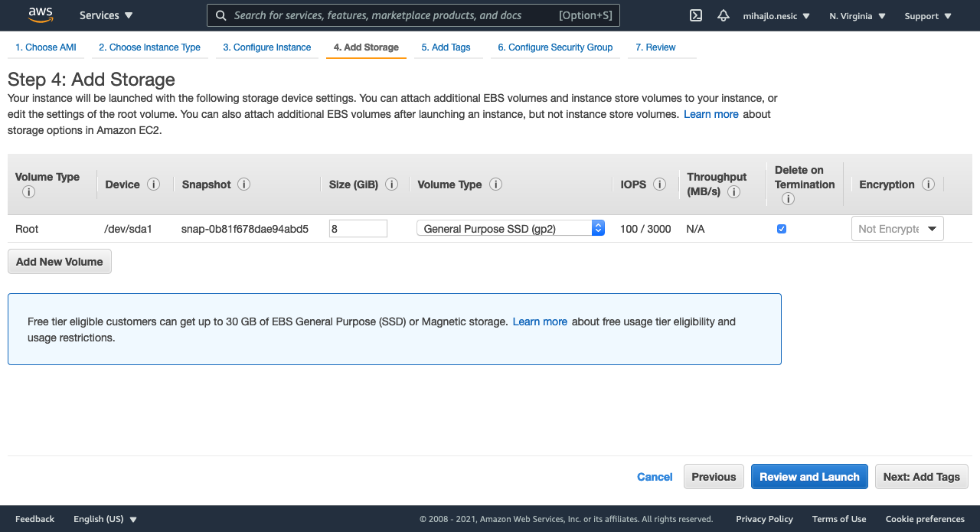Click the Feedback link in footer
The height and width of the screenshot is (532, 980).
click(x=35, y=519)
